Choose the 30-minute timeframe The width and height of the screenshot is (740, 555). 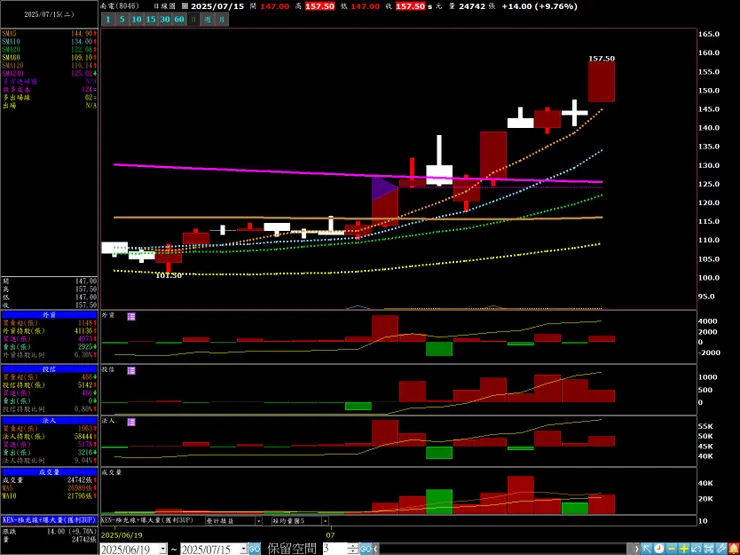[x=165, y=19]
